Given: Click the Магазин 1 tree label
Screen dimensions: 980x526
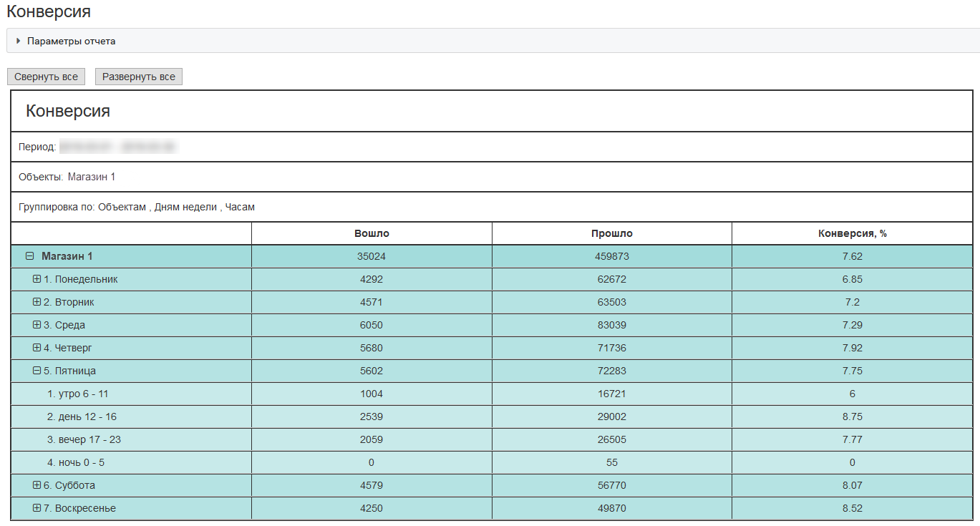Looking at the screenshot, I should (67, 256).
